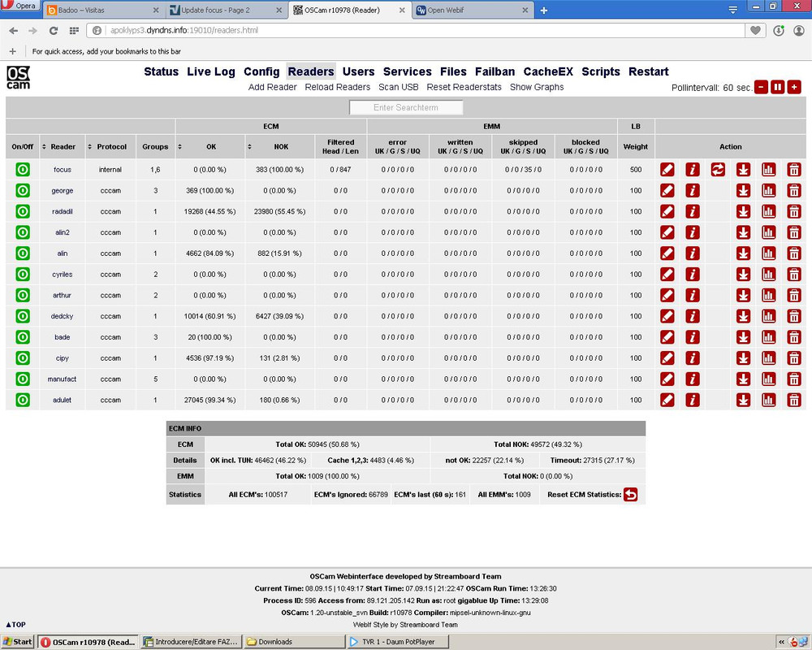The height and width of the screenshot is (650, 812).
Task: Download icon for dedcky reader
Action: click(x=743, y=316)
